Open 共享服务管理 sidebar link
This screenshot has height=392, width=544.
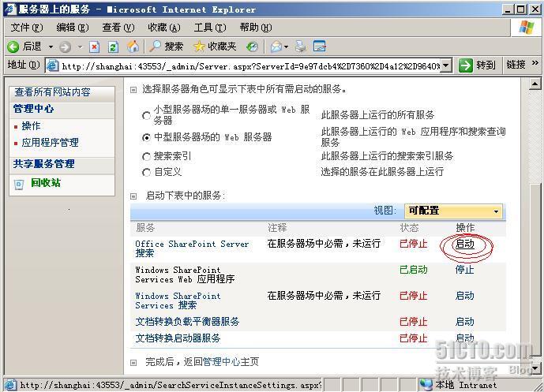43,164
